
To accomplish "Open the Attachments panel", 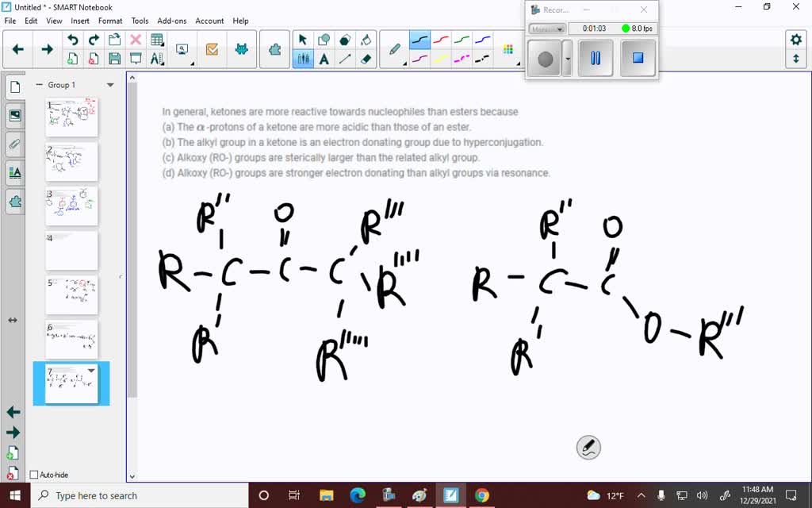I will tap(14, 144).
